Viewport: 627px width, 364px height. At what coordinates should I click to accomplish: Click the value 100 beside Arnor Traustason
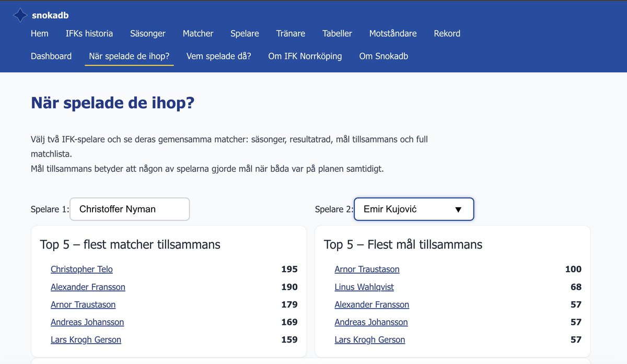573,269
